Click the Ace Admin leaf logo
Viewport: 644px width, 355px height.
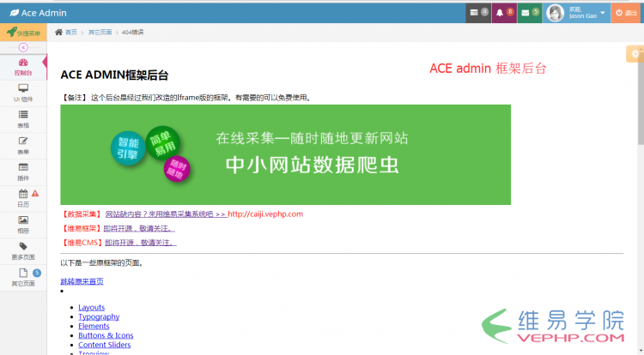click(x=15, y=13)
